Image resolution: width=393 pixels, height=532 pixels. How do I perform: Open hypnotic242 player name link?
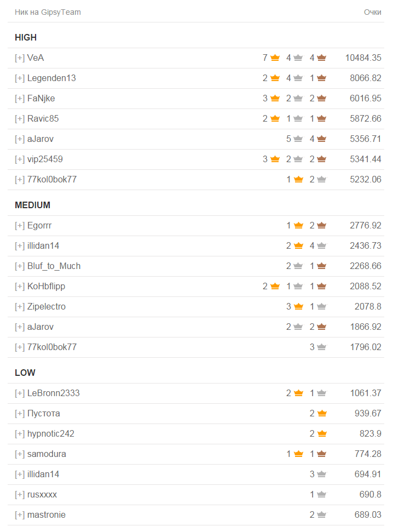tap(50, 433)
